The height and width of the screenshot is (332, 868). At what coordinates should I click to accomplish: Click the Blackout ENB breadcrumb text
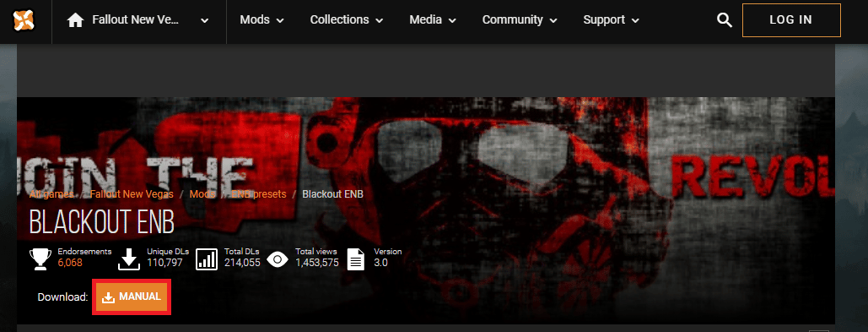point(332,194)
